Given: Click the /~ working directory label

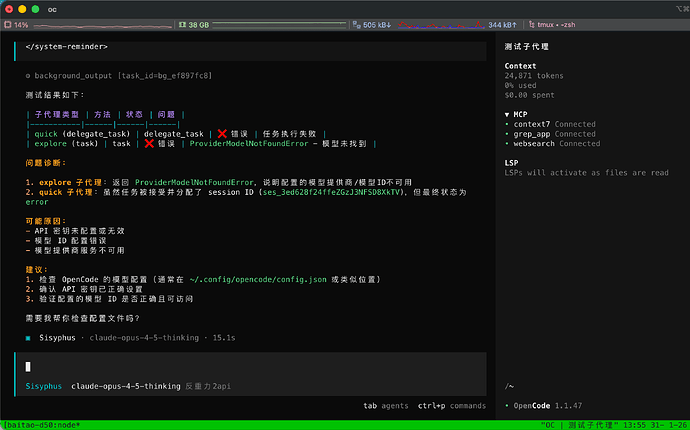Looking at the screenshot, I should click(x=509, y=386).
